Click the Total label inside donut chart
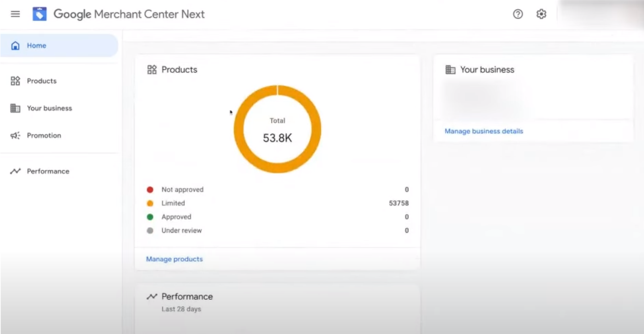The height and width of the screenshot is (334, 644). tap(277, 121)
